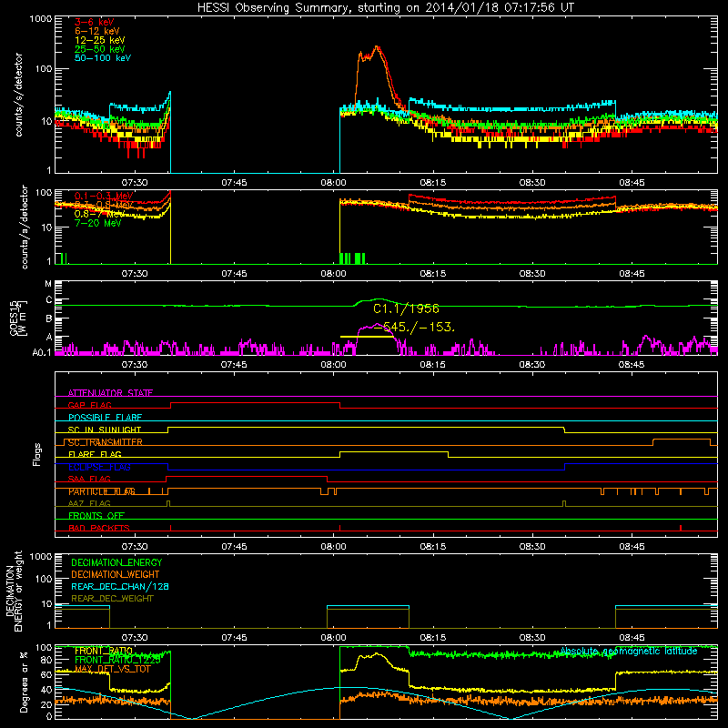Select the yellow 12-25 keV legend label

coord(99,40)
